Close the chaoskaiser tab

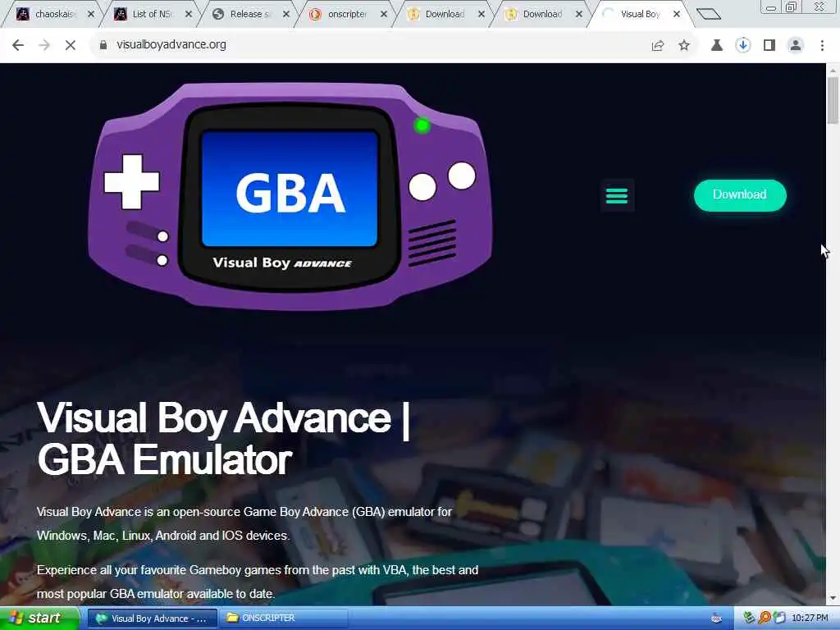pos(90,15)
